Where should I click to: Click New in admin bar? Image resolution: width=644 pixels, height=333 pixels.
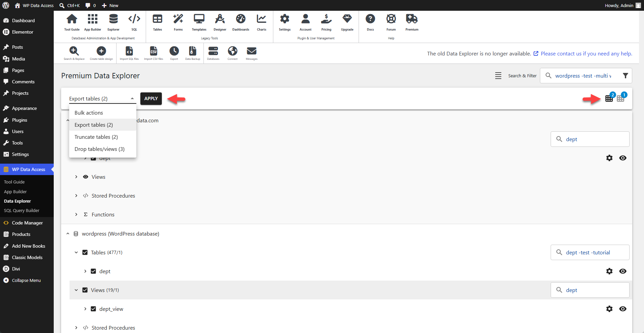click(x=110, y=5)
